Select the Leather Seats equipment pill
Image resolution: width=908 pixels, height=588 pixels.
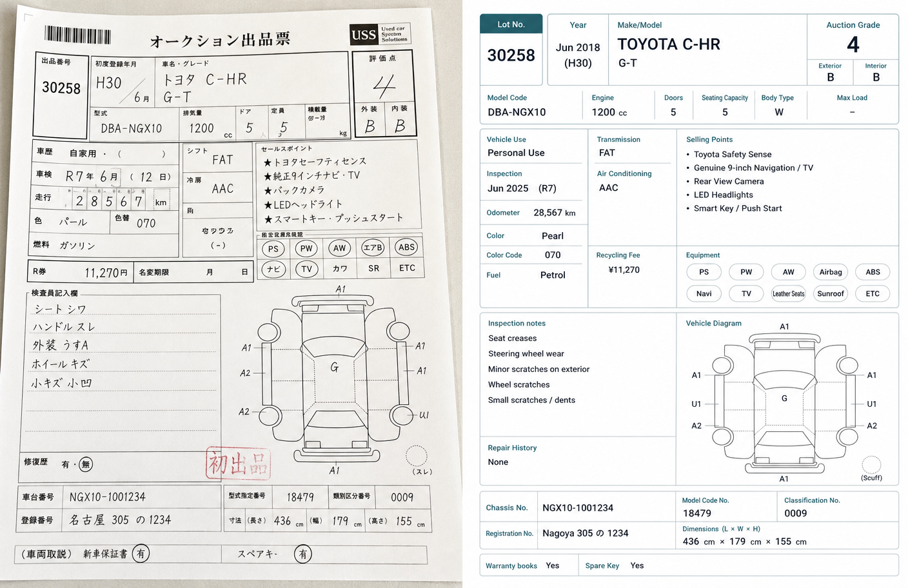788,293
